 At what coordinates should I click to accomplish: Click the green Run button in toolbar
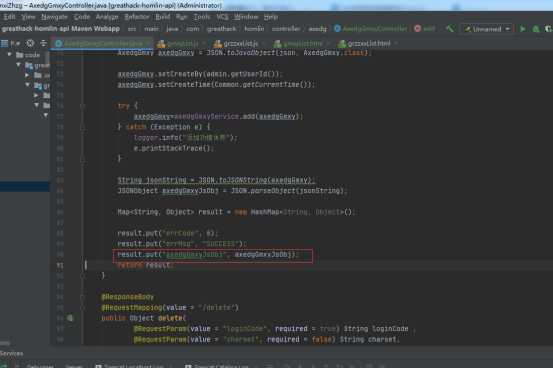(x=522, y=29)
